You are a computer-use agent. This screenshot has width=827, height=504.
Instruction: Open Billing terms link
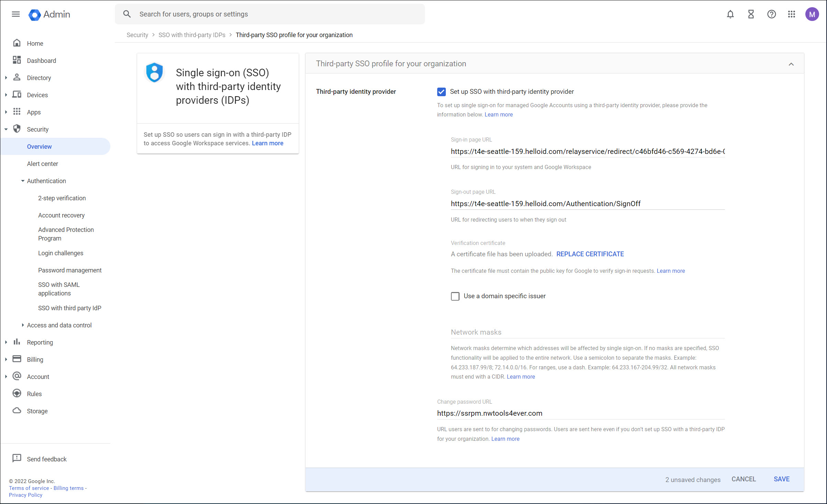(x=68, y=488)
